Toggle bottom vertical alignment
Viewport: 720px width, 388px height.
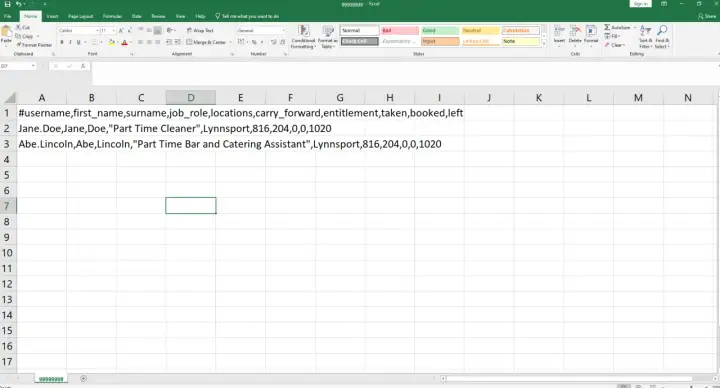[158, 30]
